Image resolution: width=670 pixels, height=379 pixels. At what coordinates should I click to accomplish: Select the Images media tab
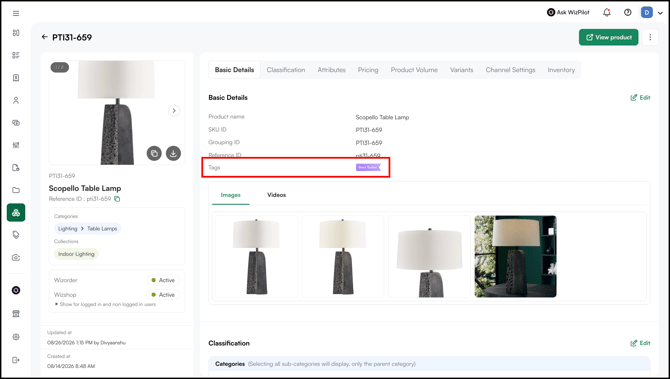coord(230,195)
